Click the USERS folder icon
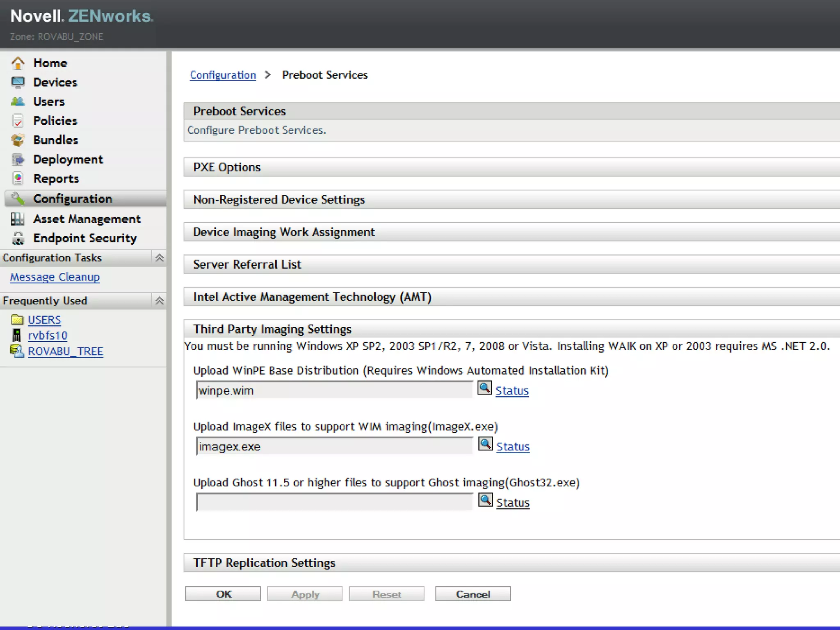Viewport: 840px width, 630px height. coord(17,320)
